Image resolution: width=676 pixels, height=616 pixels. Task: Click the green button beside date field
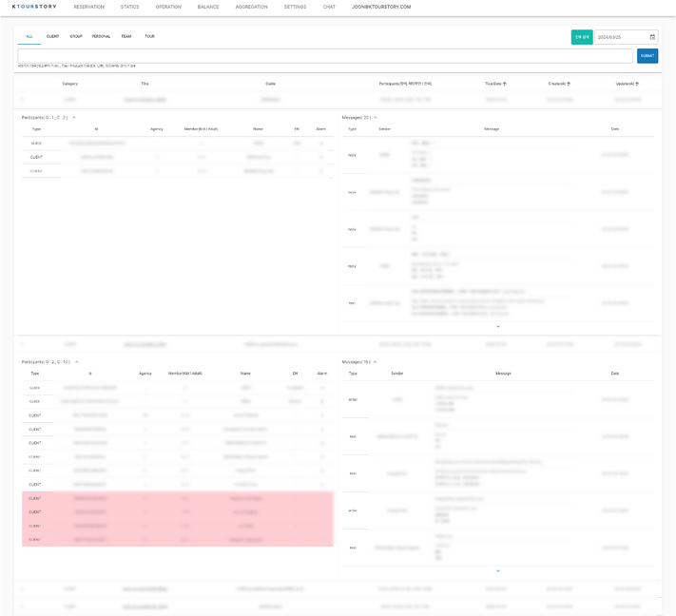click(582, 37)
